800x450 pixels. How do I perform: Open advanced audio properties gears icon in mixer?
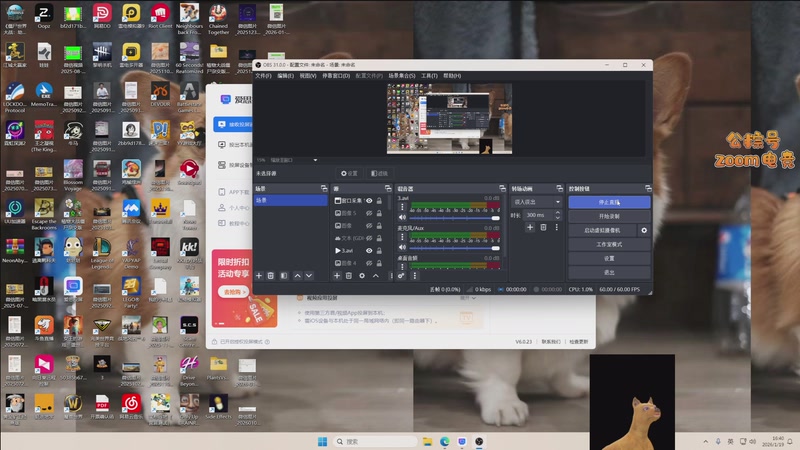[401, 276]
